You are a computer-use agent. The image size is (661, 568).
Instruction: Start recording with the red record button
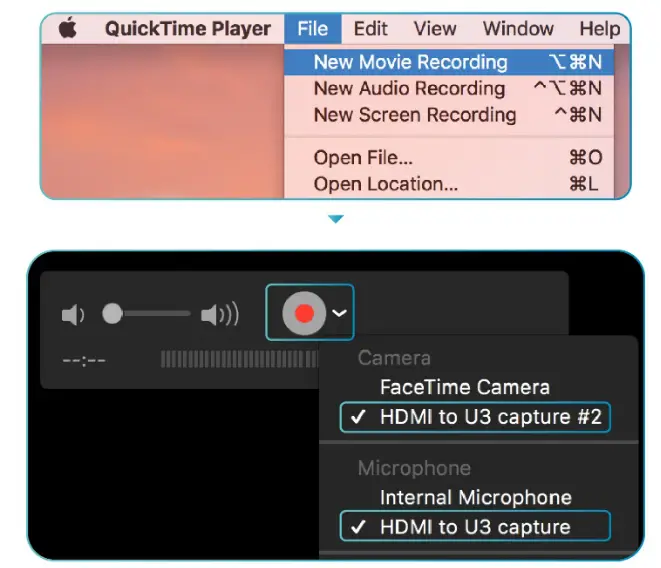pos(304,313)
